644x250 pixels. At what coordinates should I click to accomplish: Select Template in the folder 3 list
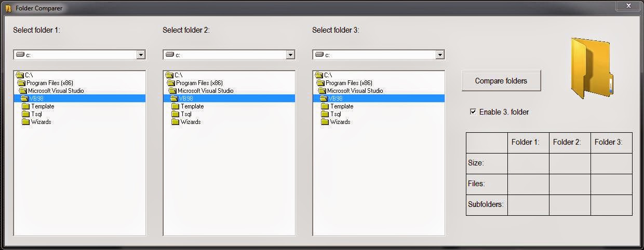click(342, 106)
